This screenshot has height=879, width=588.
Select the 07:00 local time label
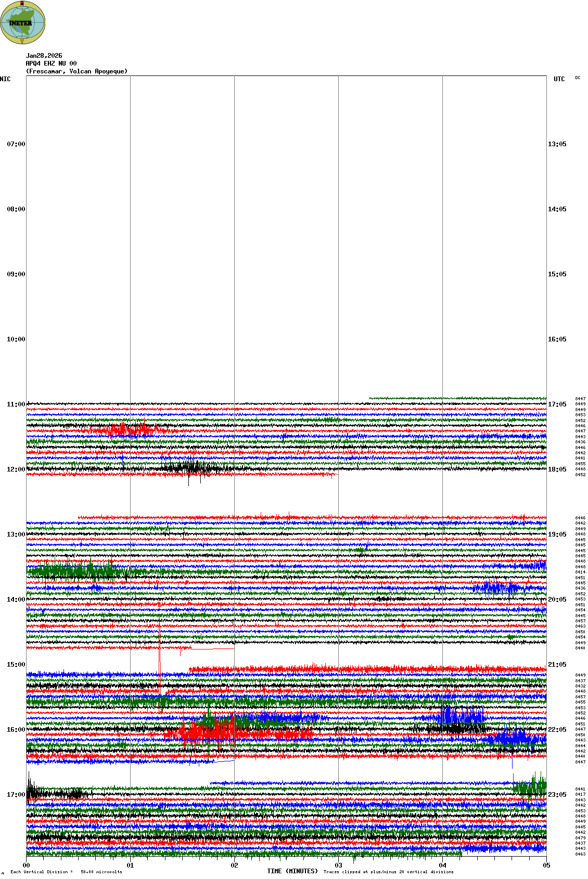point(16,144)
